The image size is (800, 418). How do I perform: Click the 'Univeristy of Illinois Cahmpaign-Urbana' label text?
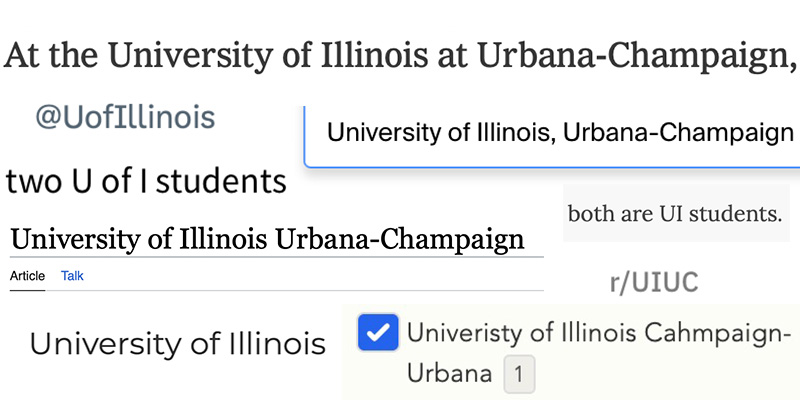pos(599,353)
